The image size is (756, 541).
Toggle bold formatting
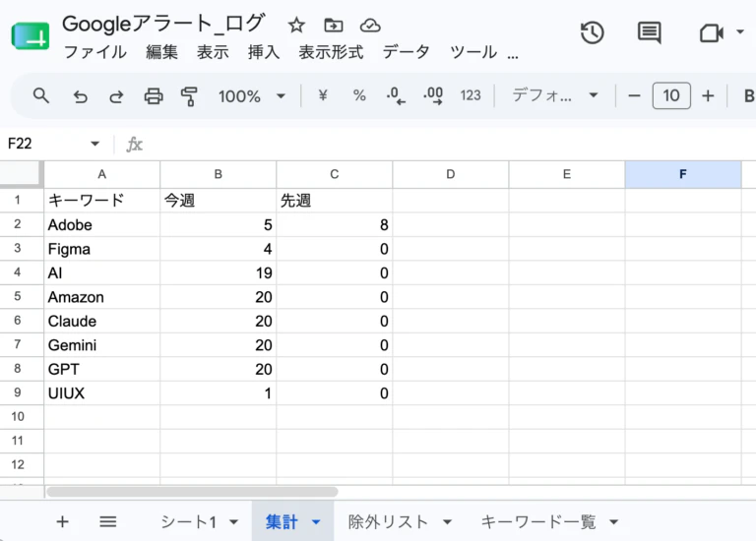[x=749, y=95]
